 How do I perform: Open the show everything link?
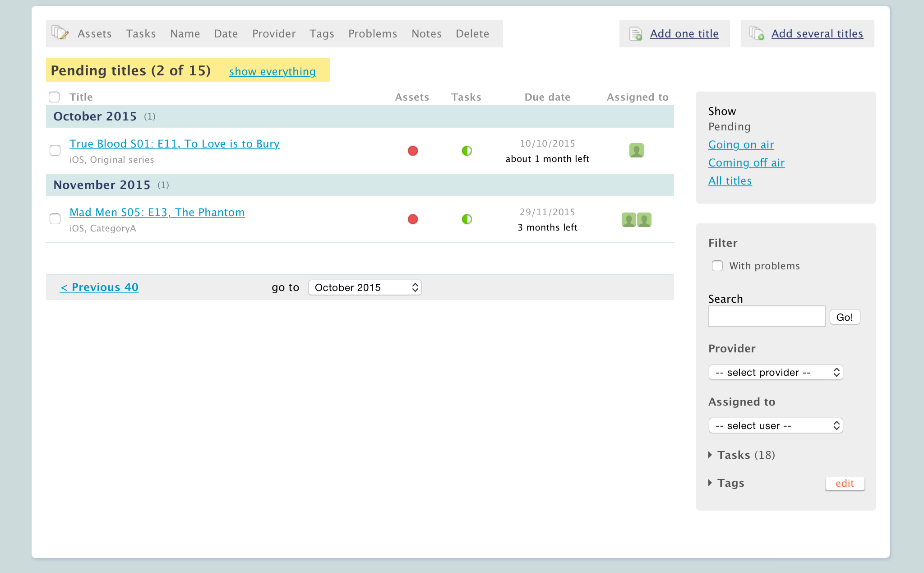point(272,71)
